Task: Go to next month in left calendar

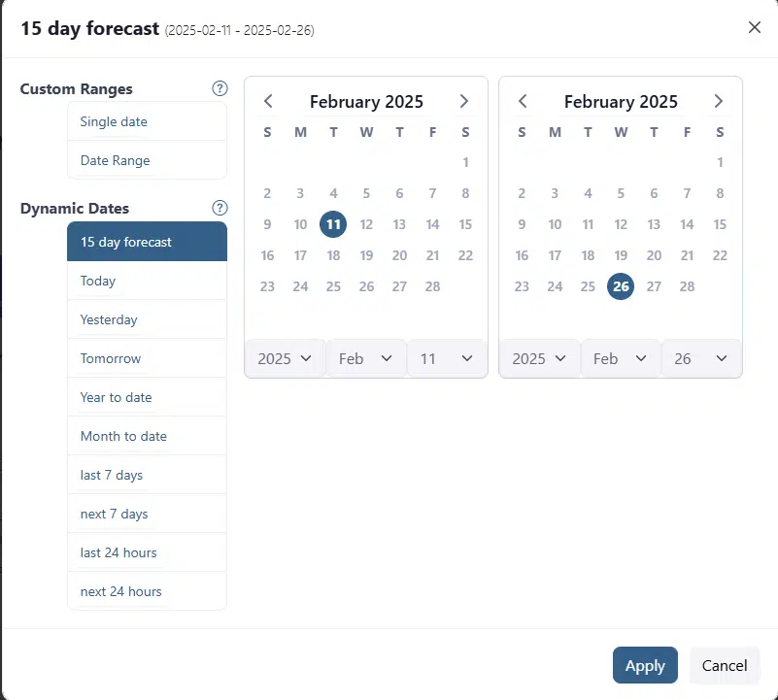Action: coord(464,101)
